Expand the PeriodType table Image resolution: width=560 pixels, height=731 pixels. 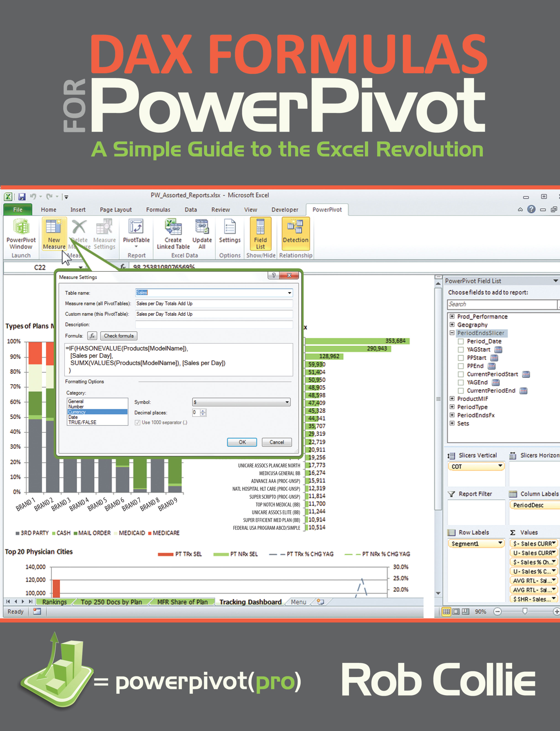(x=452, y=407)
